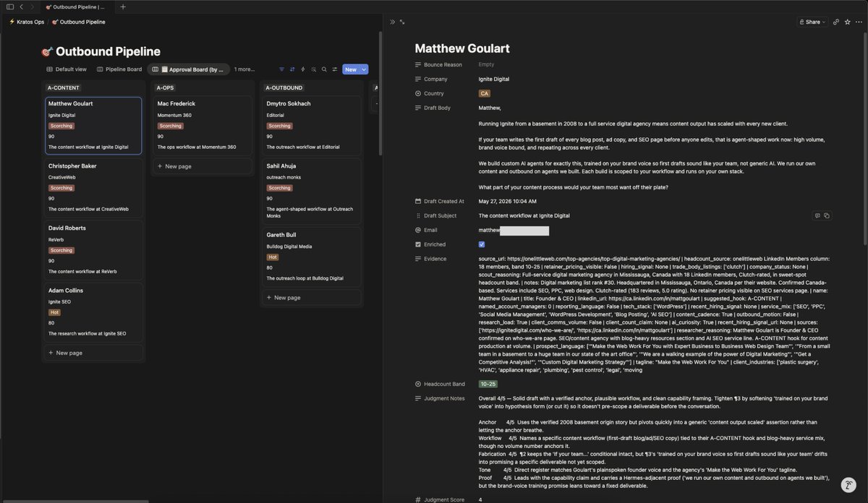
Task: Click the Empty Bounce Reason value
Action: (486, 64)
